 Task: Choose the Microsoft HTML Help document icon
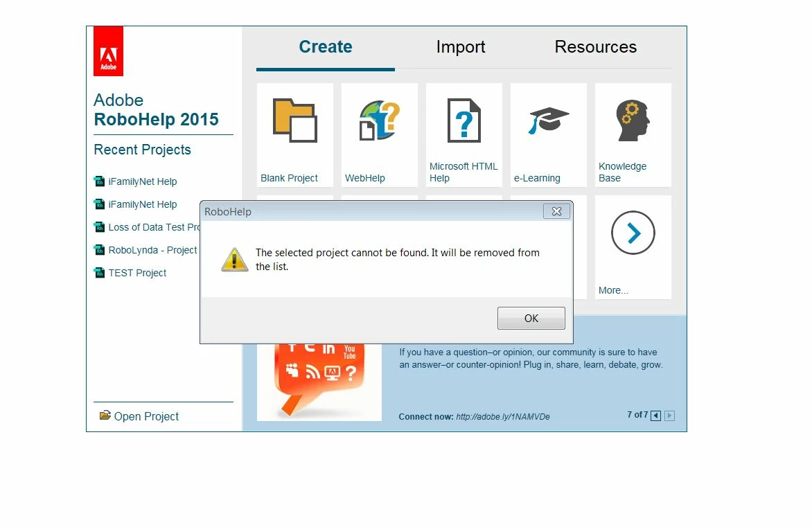pos(464,120)
